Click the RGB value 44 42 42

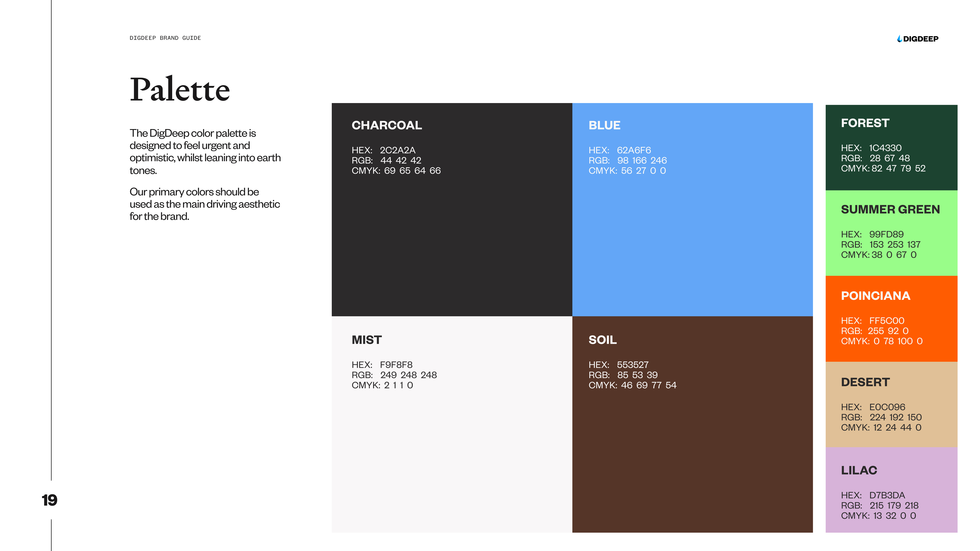(x=401, y=161)
